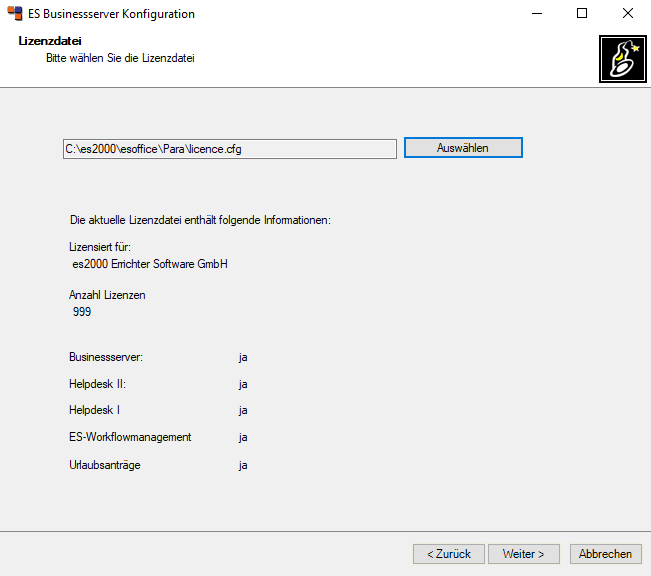Click 'es2000 Errichter Software GmbH' text
The height and width of the screenshot is (576, 651).
tap(150, 264)
